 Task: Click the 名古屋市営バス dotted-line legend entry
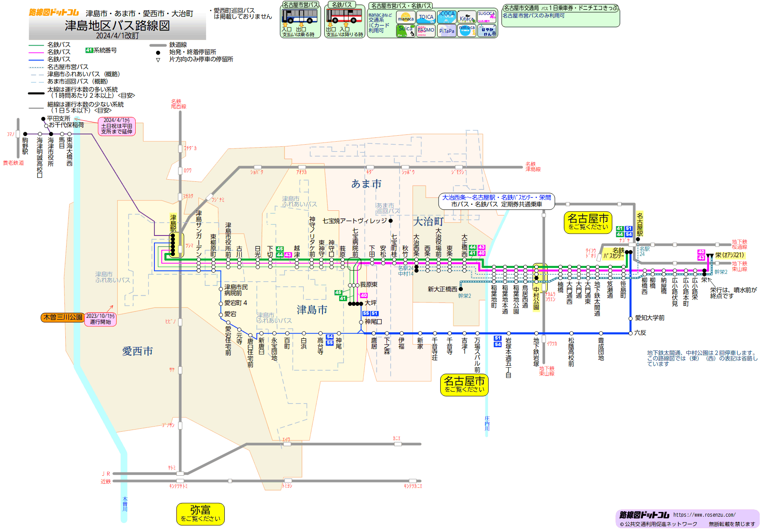68,67
